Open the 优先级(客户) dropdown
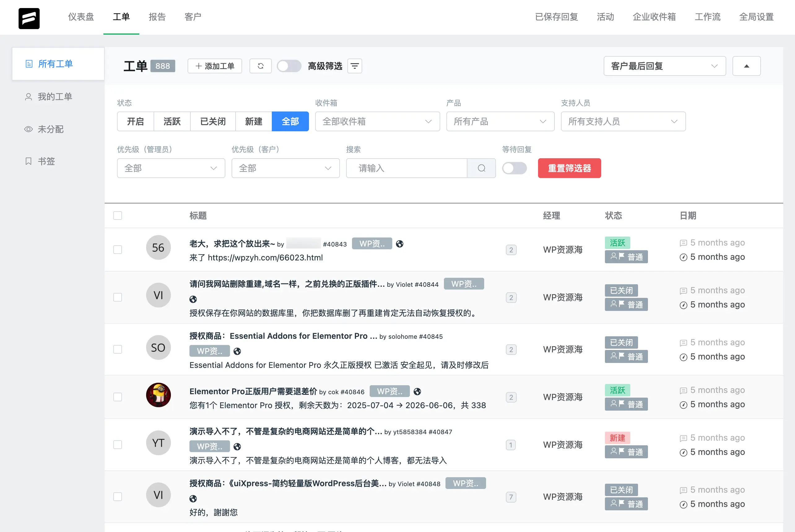The width and height of the screenshot is (795, 532). pos(285,168)
